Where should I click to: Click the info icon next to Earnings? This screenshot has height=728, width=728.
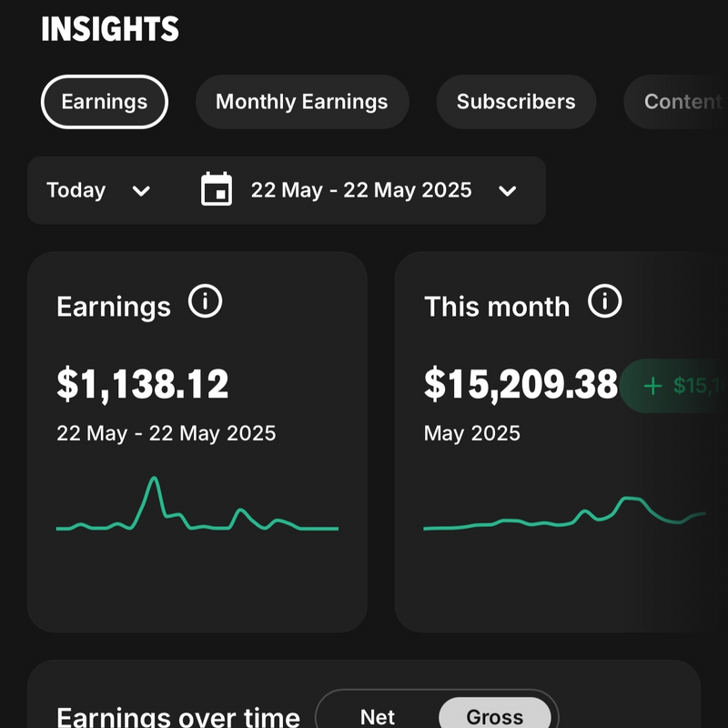pyautogui.click(x=205, y=301)
